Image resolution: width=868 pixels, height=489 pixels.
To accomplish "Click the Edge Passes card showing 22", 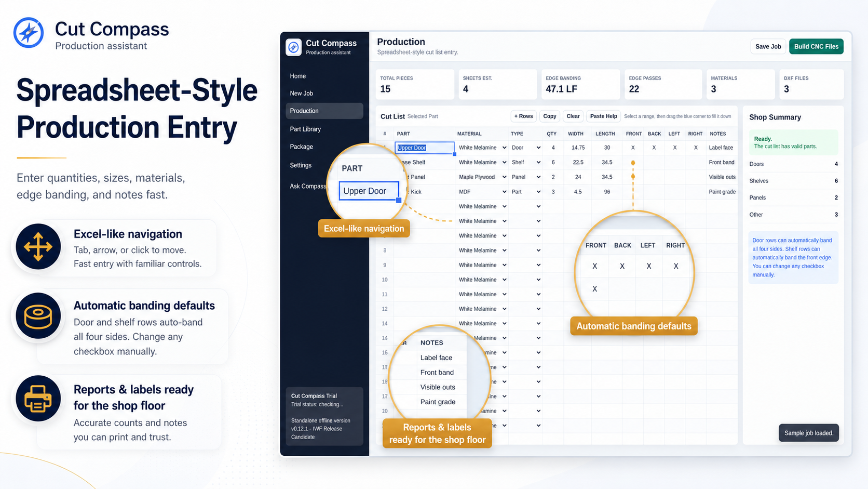I will click(663, 84).
